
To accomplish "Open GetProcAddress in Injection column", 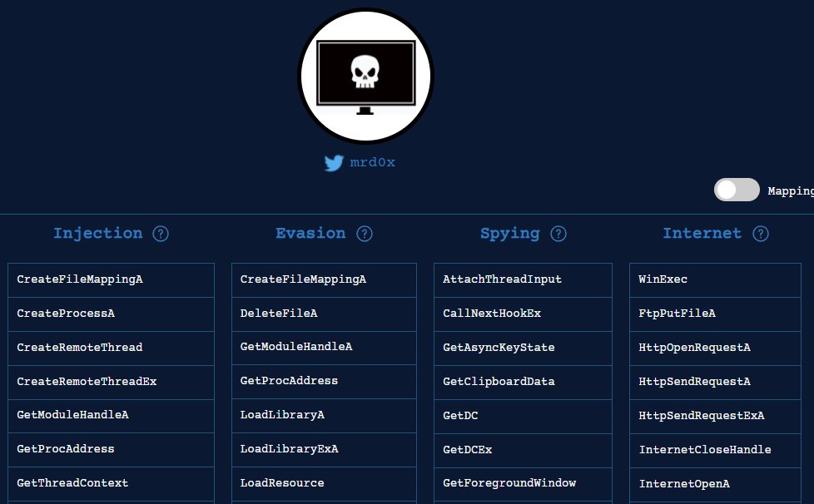I will point(111,450).
